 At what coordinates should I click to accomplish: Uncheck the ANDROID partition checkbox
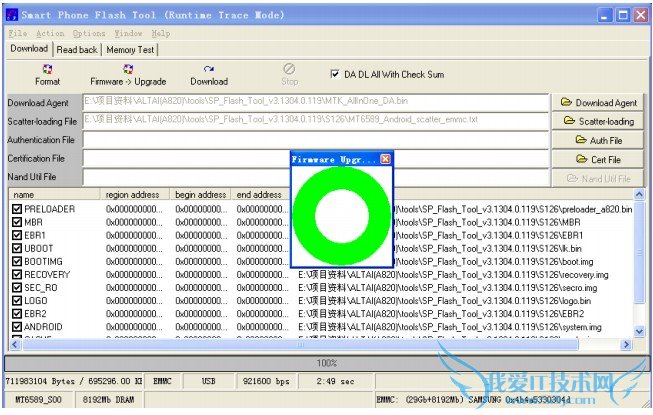click(16, 326)
